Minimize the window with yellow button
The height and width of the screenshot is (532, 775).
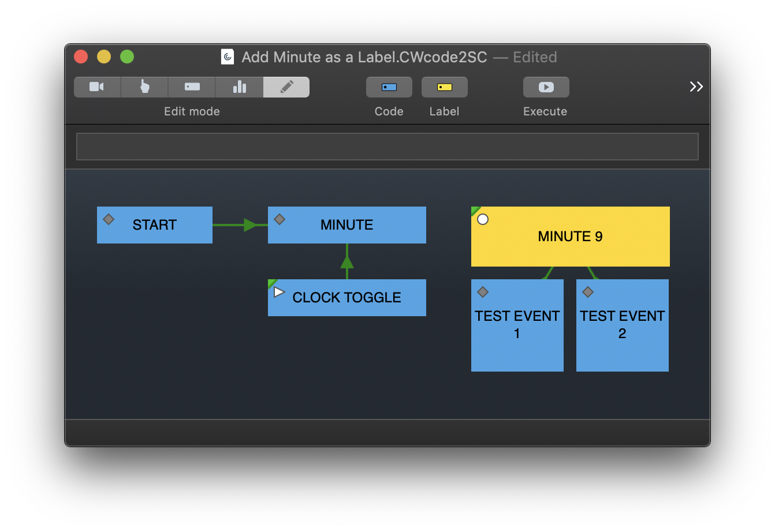[x=104, y=57]
